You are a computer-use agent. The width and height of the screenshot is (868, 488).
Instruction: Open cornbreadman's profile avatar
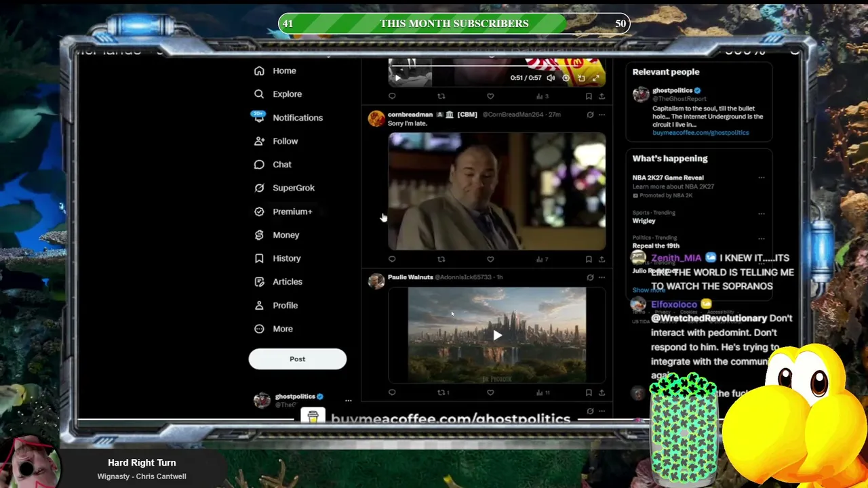click(x=376, y=119)
